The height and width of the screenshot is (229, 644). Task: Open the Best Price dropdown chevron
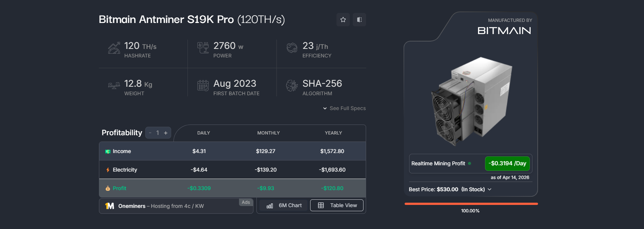pyautogui.click(x=489, y=189)
